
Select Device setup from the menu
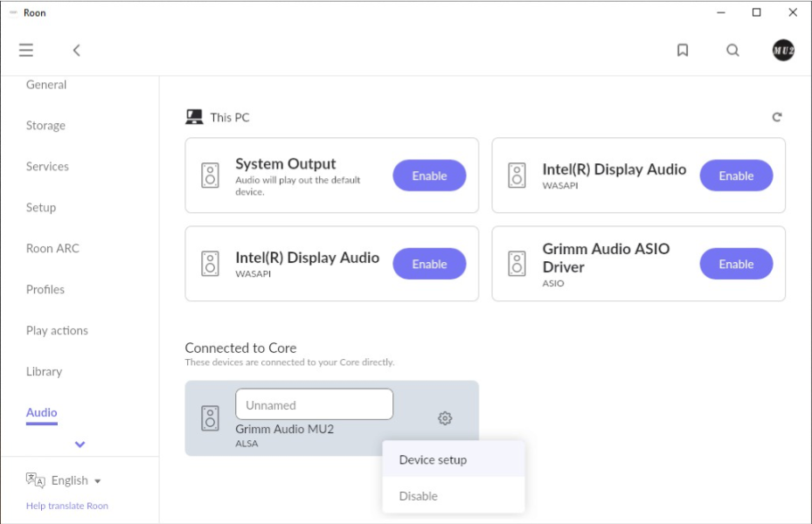click(454, 459)
